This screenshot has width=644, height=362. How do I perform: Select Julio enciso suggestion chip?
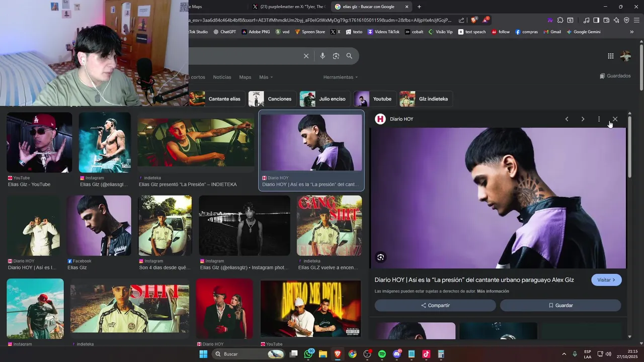pyautogui.click(x=325, y=99)
